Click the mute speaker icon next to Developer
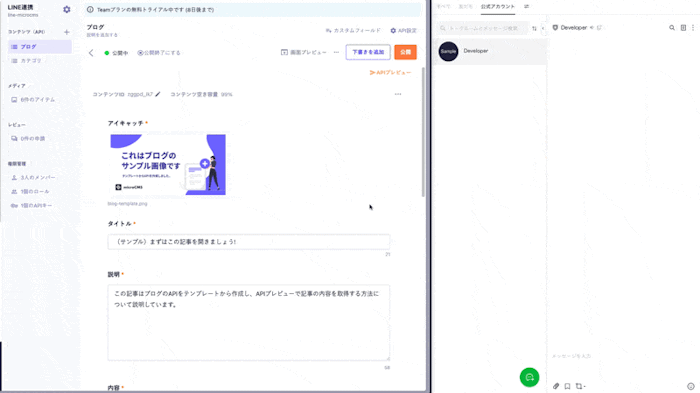Image resolution: width=700 pixels, height=393 pixels. (592, 28)
